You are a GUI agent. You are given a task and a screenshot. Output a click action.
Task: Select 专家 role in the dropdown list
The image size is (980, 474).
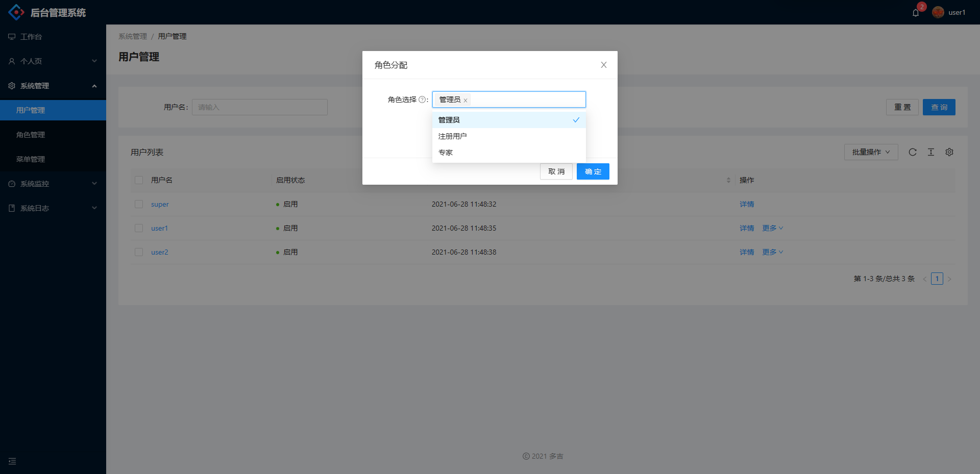tap(446, 152)
